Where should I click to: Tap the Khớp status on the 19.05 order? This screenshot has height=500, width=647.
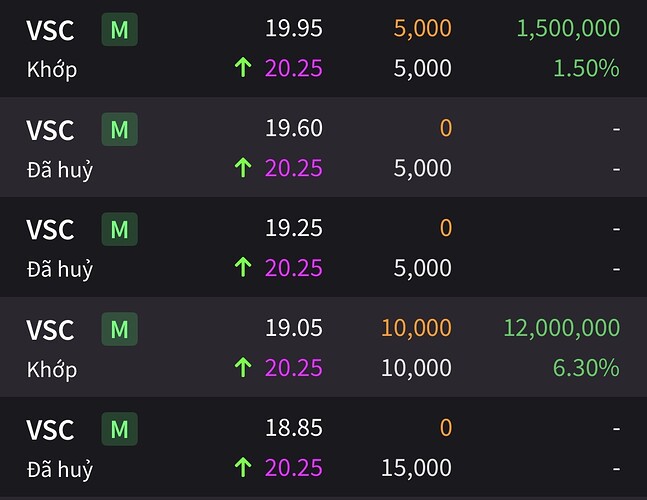point(52,369)
